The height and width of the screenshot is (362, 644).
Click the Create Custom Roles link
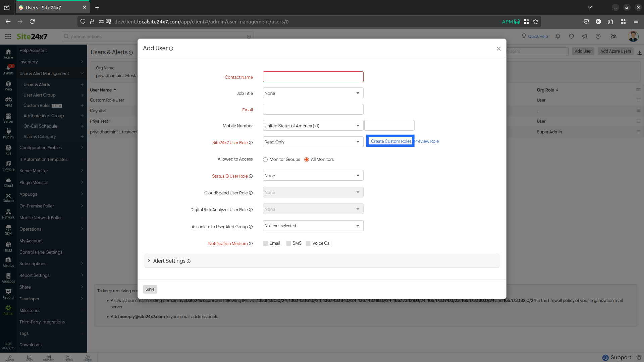coord(391,141)
